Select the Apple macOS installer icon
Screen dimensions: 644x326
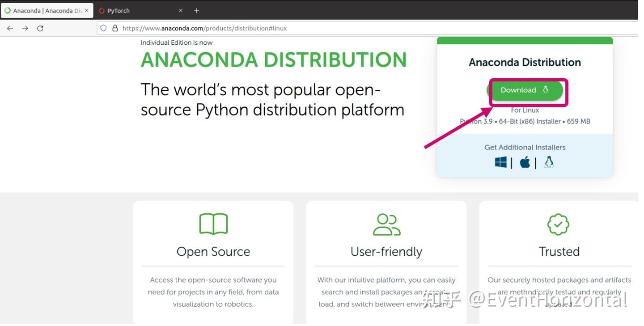point(525,162)
